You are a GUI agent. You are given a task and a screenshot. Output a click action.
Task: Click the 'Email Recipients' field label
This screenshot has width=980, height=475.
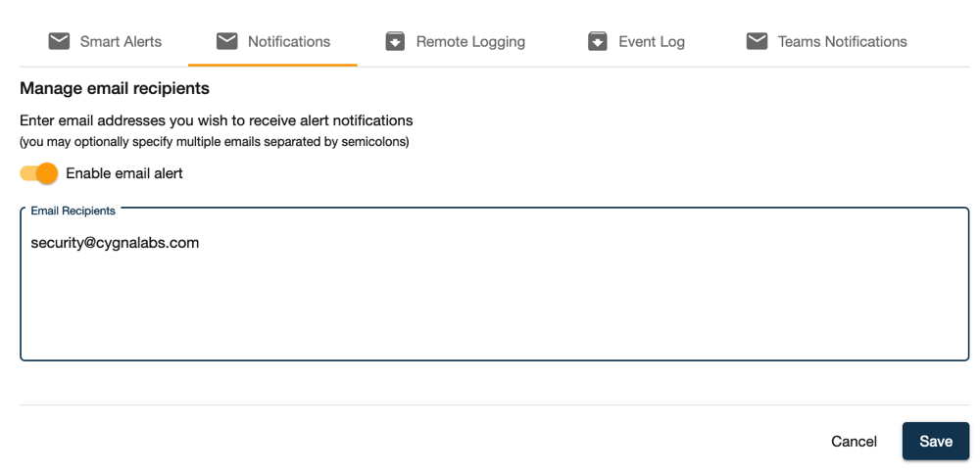click(73, 211)
